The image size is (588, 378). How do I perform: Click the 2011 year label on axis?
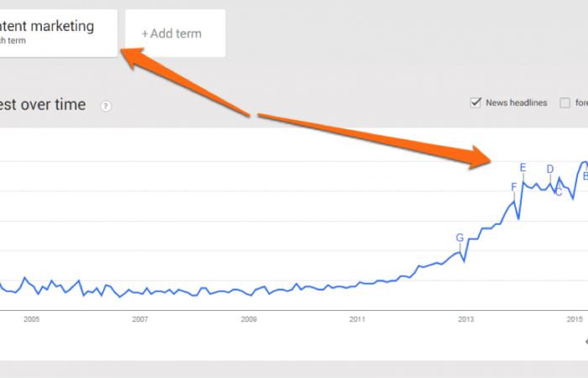[x=357, y=319]
